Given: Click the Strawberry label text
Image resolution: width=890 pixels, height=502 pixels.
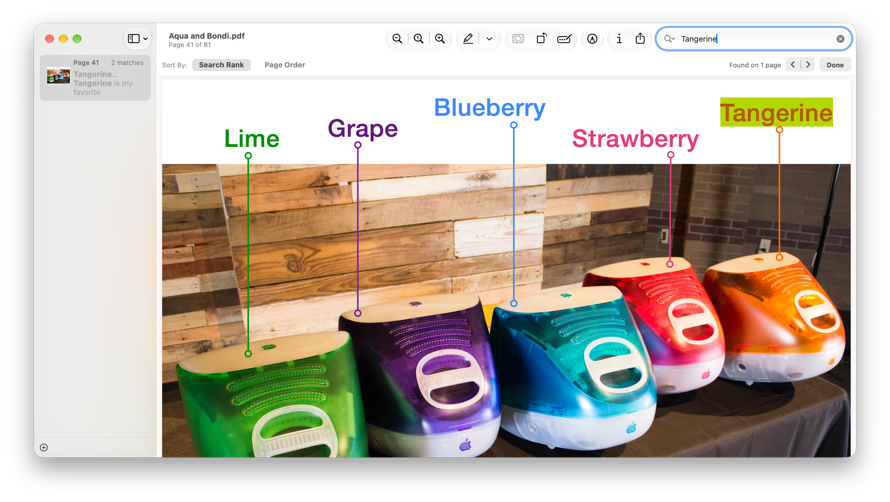Looking at the screenshot, I should 635,139.
